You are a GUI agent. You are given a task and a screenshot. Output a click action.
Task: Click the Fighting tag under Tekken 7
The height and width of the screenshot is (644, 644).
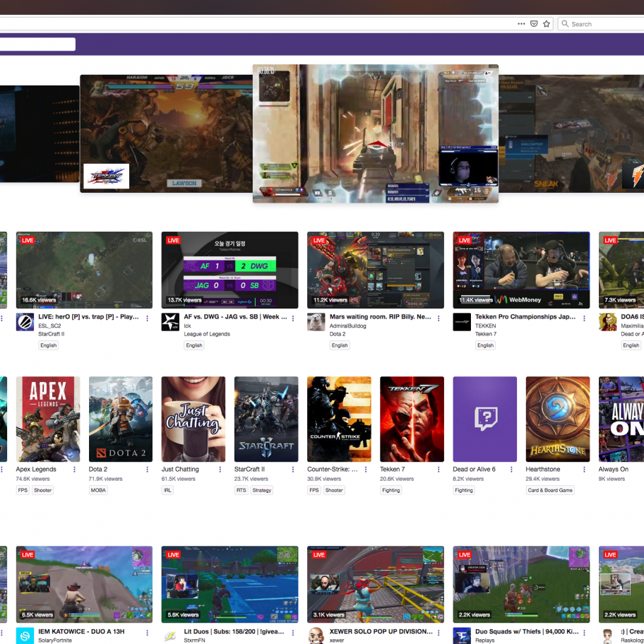[x=390, y=490]
